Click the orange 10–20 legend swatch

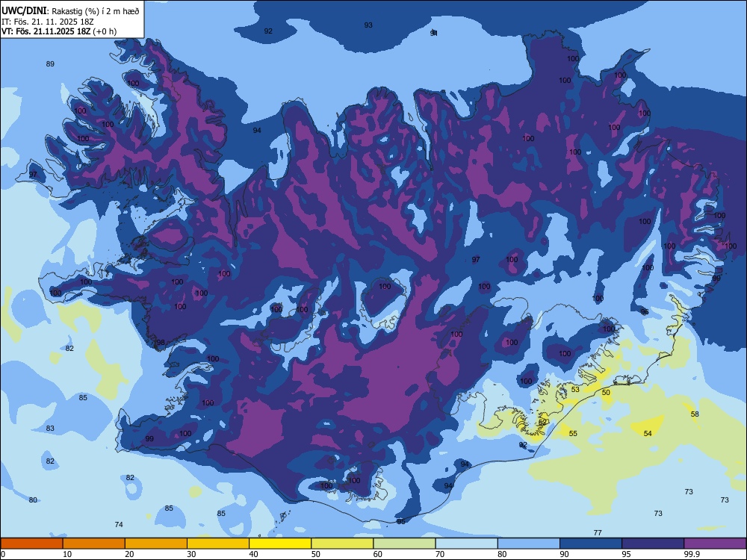(94, 544)
